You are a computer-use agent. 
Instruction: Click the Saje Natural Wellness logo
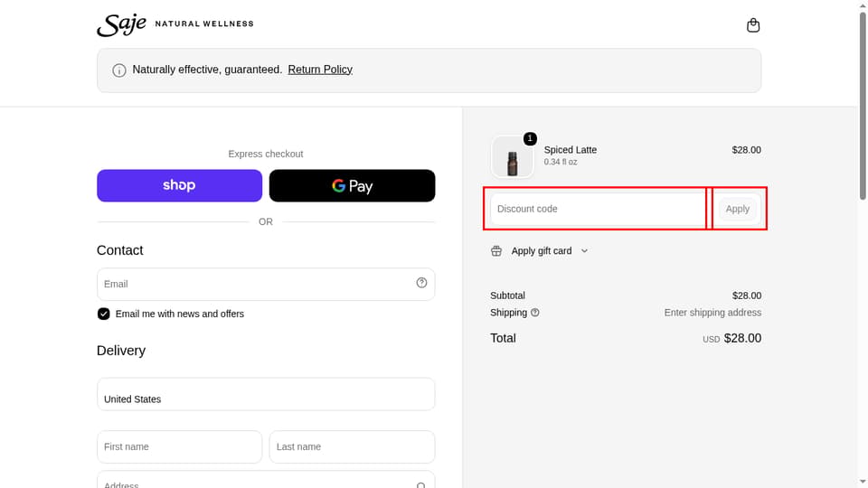click(x=175, y=25)
